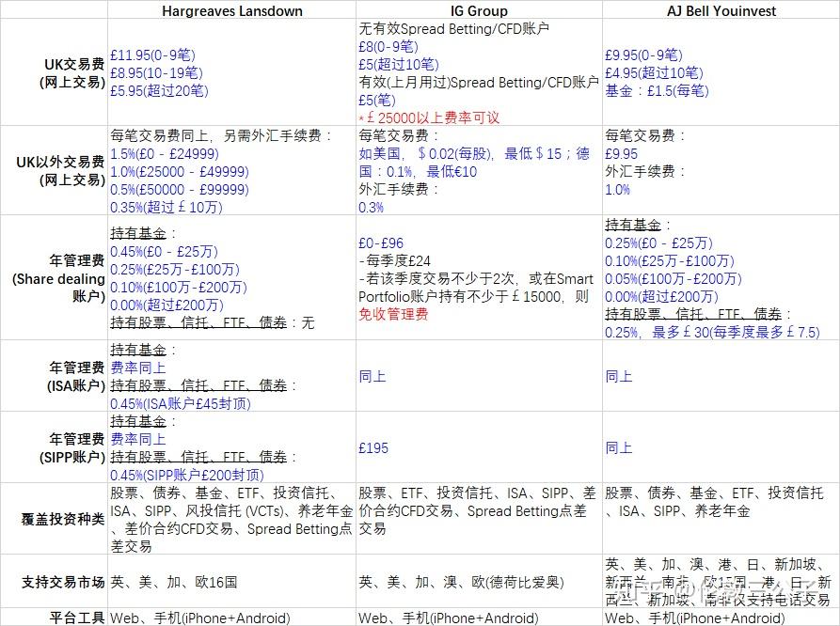
Task: Click IG Group's Web、手机 platform cell
Action: pos(449,618)
